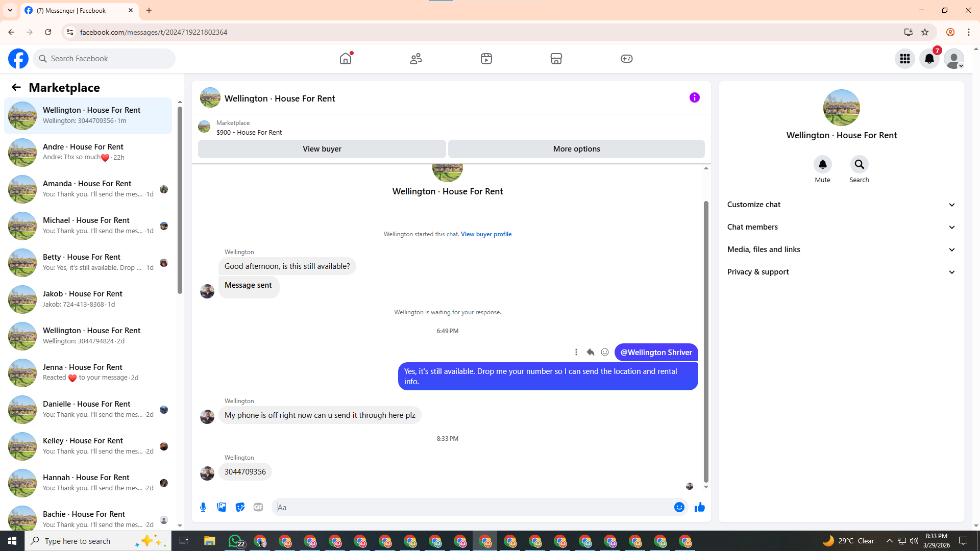
Task: Open Jakob · House For Rent chat
Action: click(x=88, y=299)
